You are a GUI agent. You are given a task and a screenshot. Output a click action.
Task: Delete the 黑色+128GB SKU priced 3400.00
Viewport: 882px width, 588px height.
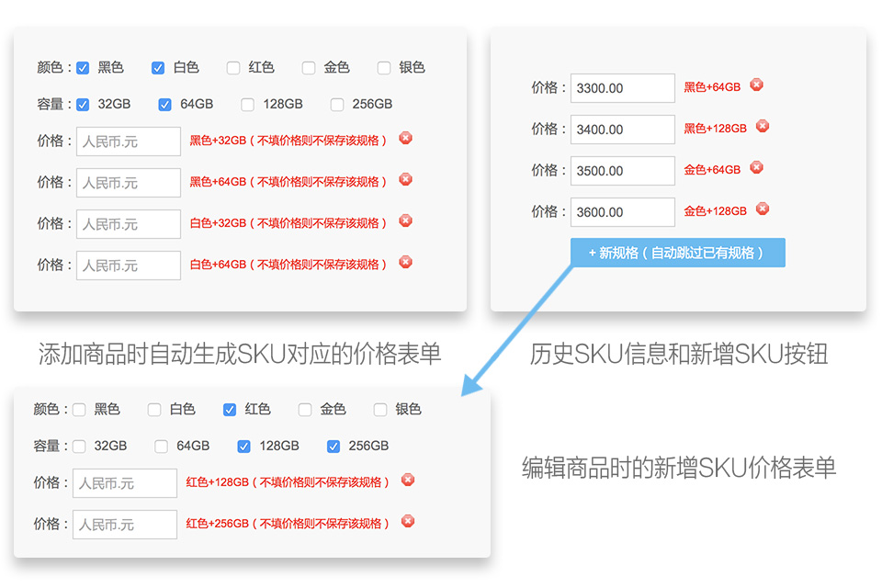tap(763, 126)
